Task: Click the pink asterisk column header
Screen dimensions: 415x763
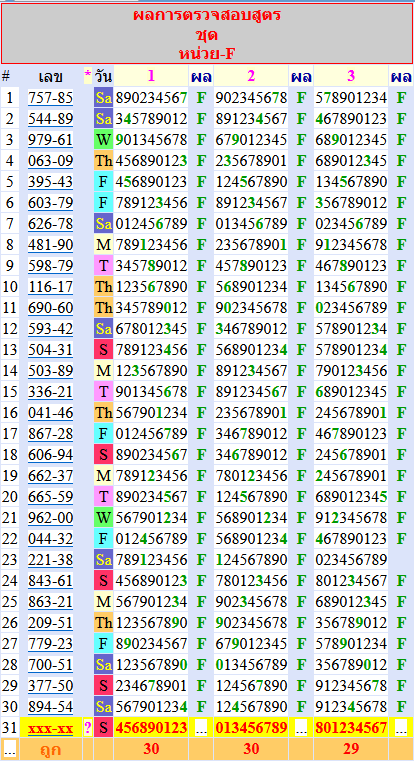Action: click(88, 75)
